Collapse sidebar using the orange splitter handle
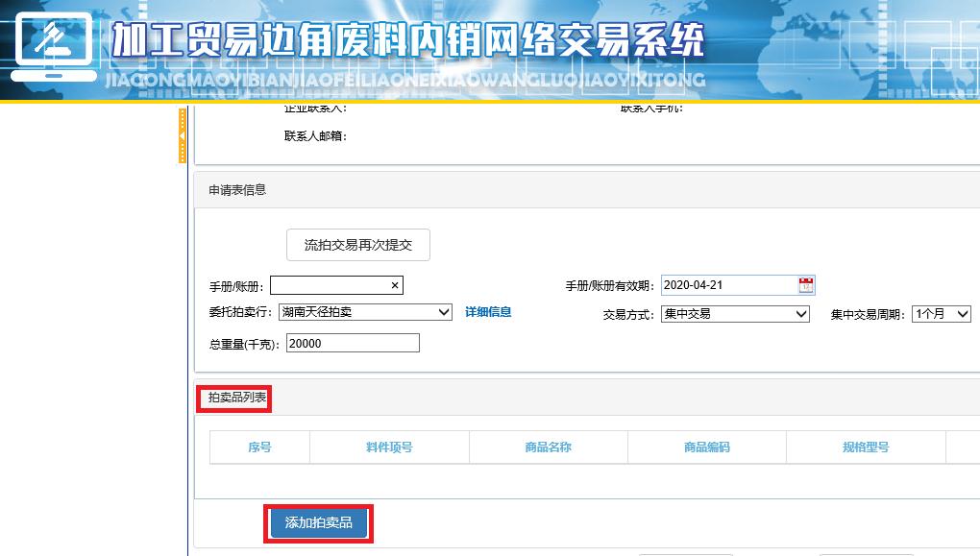This screenshot has height=556, width=980. tap(182, 135)
